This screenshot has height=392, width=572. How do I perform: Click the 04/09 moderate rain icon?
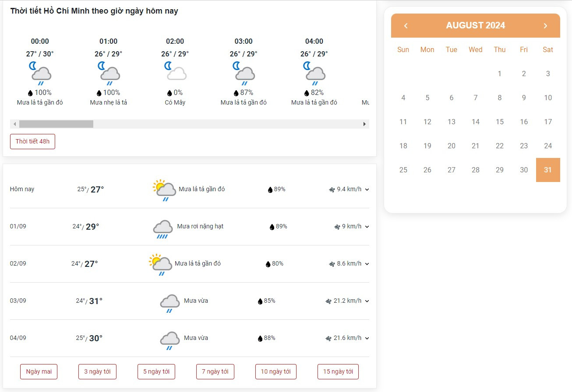tap(169, 341)
